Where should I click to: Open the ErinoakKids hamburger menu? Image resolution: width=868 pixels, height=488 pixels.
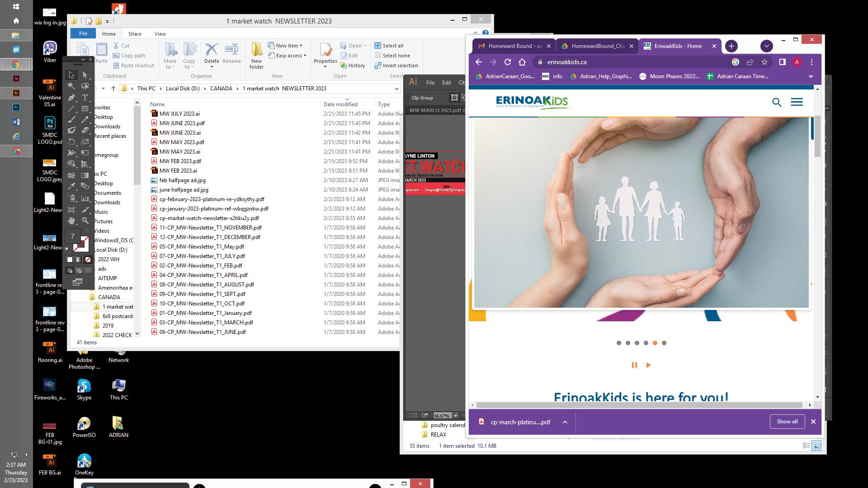coord(797,103)
